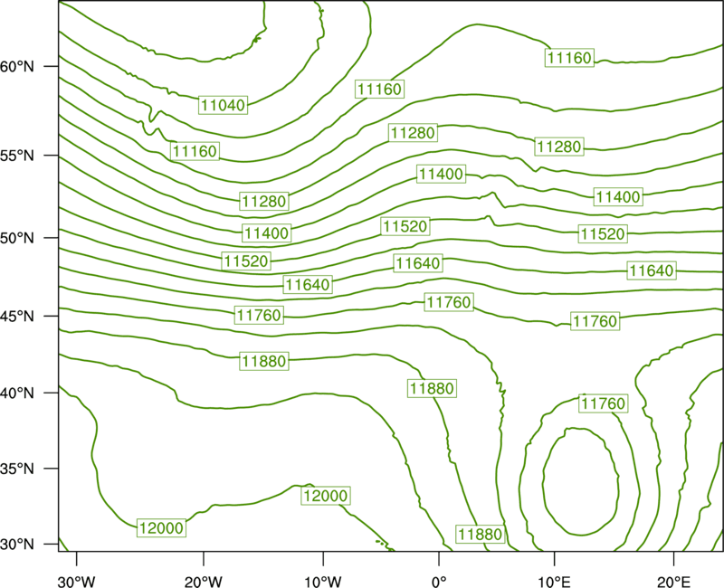The width and height of the screenshot is (724, 588).
Task: Click the 0° longitude axis label
Action: click(x=439, y=582)
